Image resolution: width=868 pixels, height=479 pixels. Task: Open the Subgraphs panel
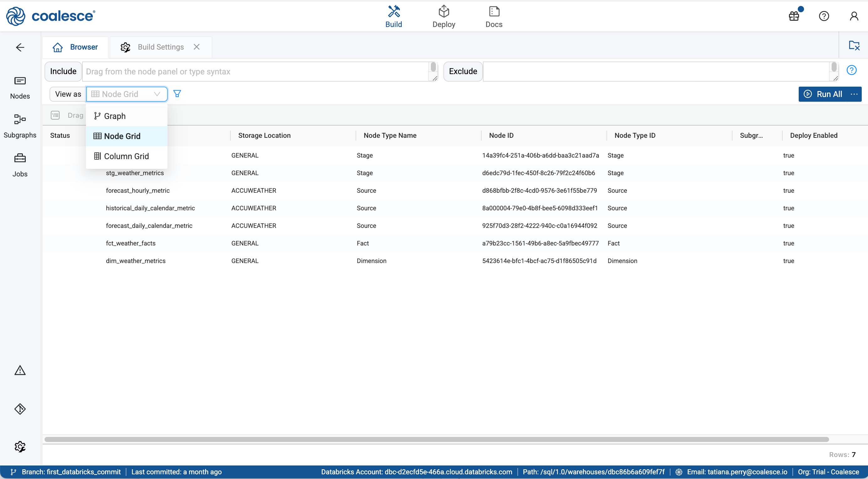[20, 126]
